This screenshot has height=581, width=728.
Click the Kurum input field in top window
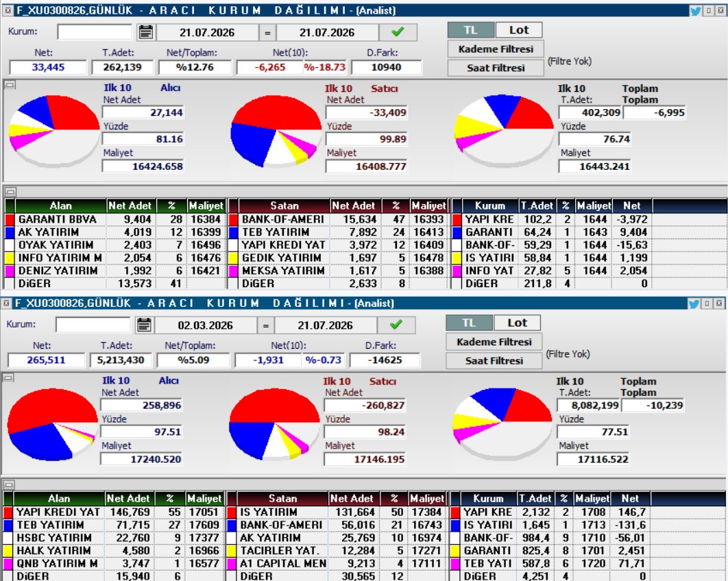[x=95, y=32]
